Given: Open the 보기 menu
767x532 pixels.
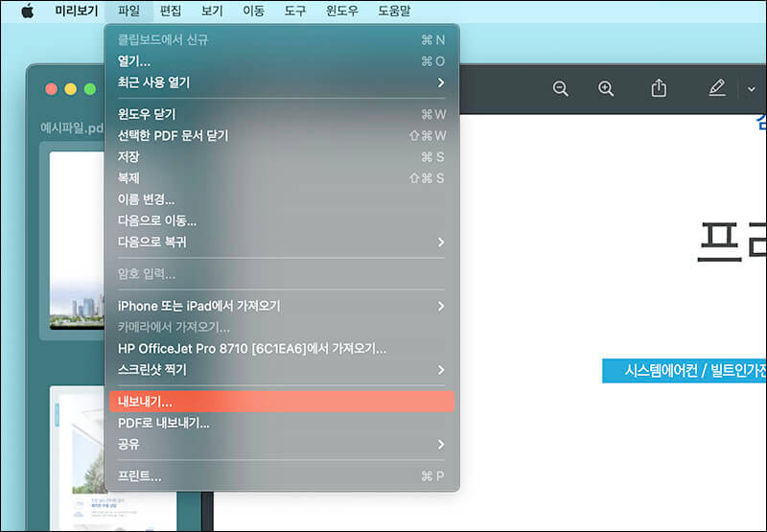Looking at the screenshot, I should (x=212, y=11).
